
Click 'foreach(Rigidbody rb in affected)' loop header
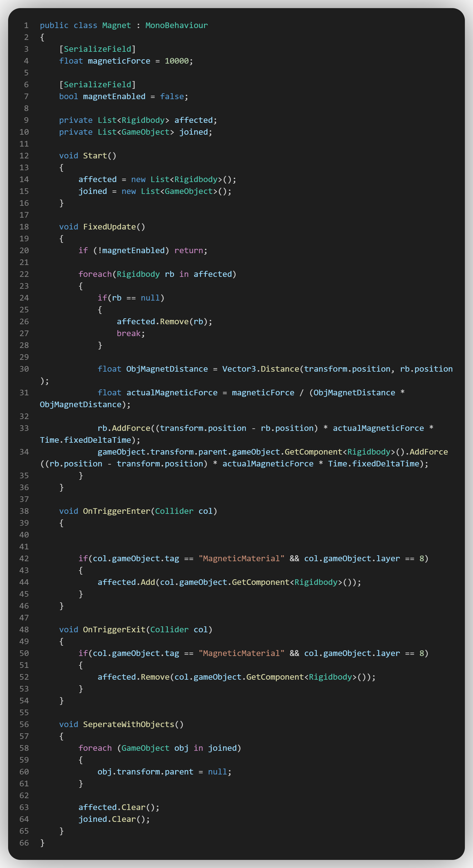click(x=158, y=274)
